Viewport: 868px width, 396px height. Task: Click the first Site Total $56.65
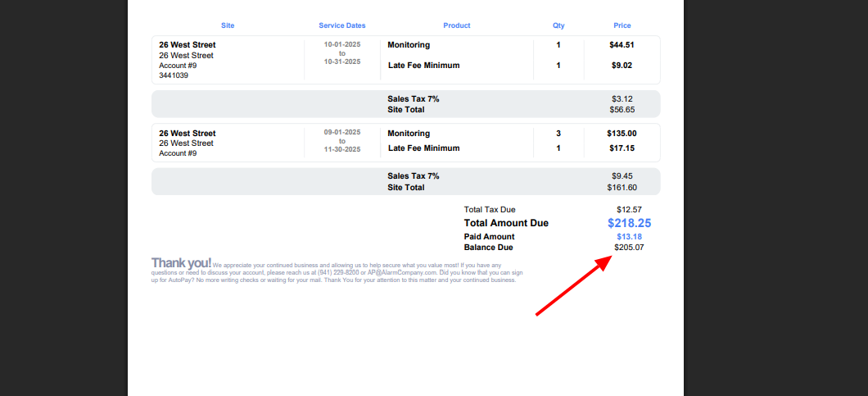[x=622, y=109]
